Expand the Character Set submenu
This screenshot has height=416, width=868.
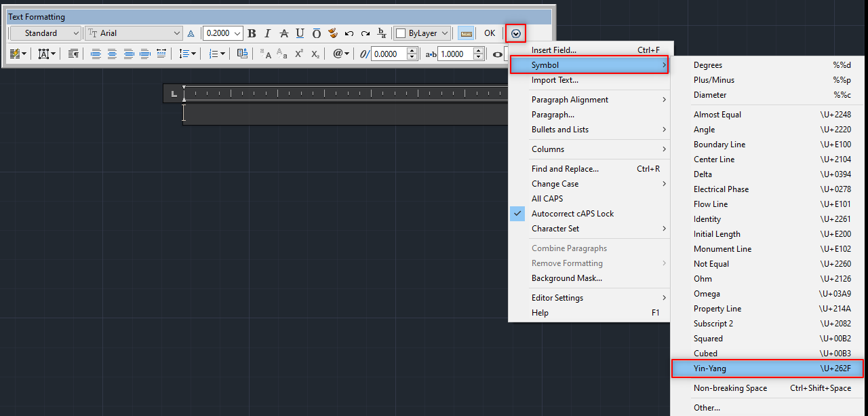[x=589, y=229]
